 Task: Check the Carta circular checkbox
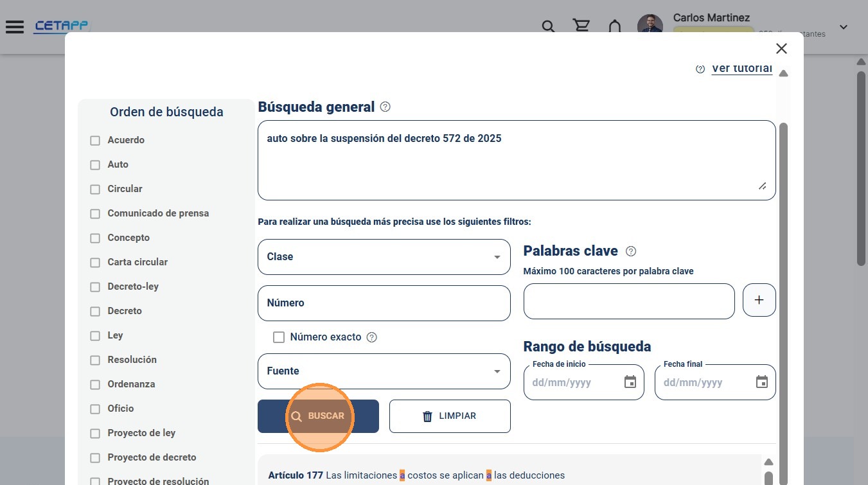95,263
